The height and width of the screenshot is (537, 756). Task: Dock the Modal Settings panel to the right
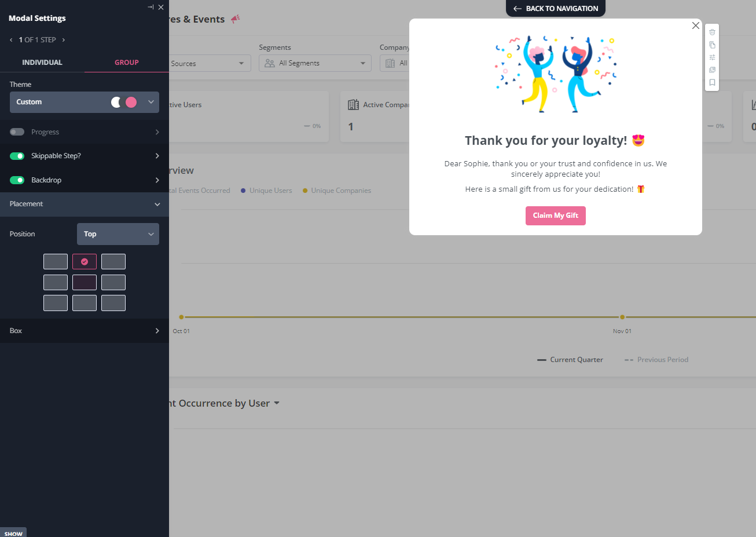pos(151,7)
